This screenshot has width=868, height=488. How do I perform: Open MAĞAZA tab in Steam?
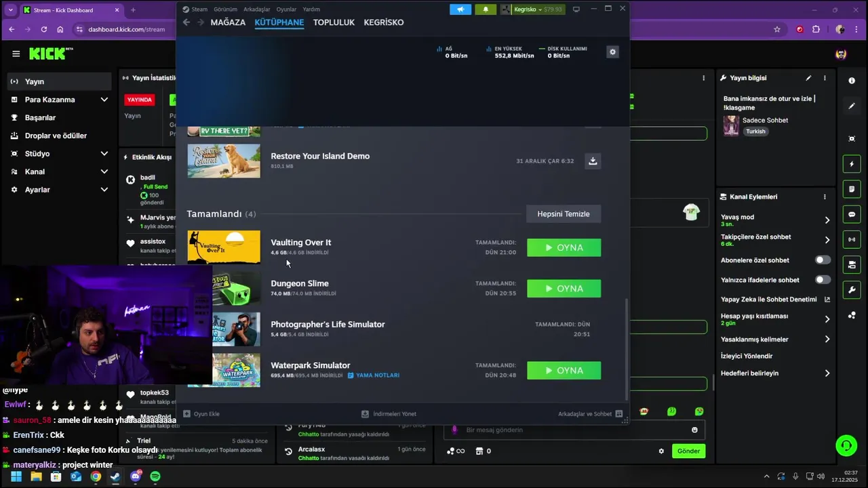click(228, 22)
